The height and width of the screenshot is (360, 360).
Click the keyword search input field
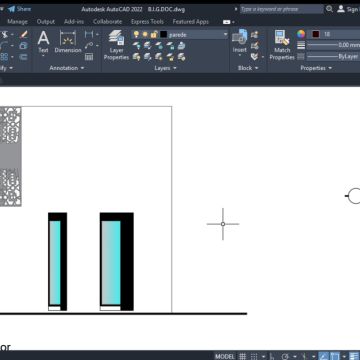[x=281, y=9]
